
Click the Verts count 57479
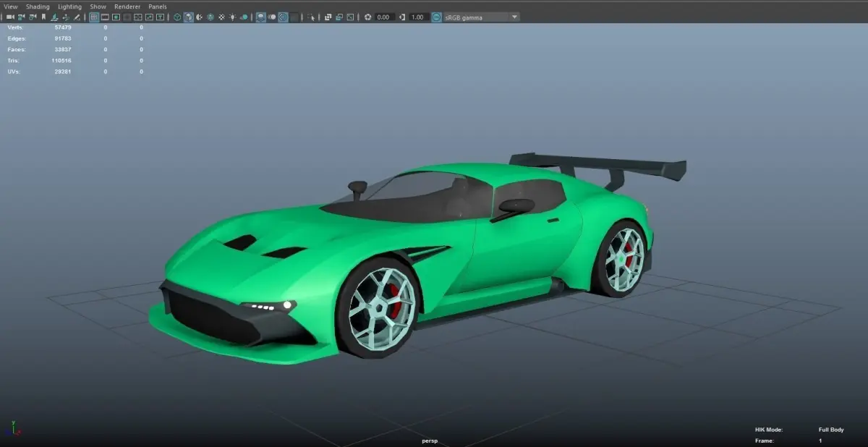(63, 27)
